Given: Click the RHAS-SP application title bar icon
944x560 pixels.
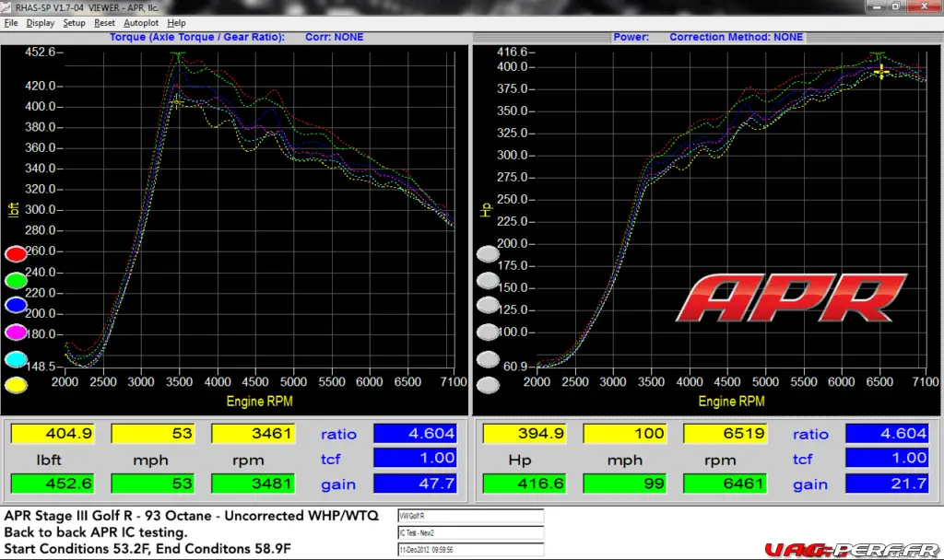Looking at the screenshot, I should coord(6,7).
